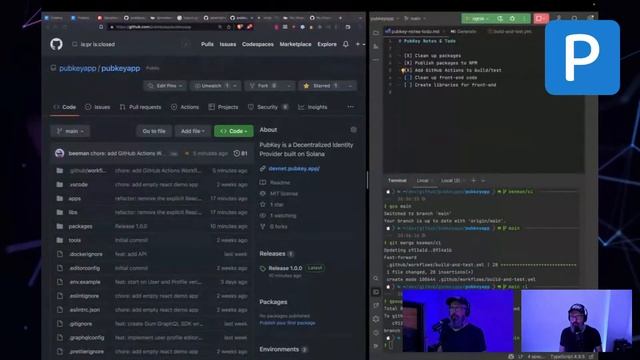The height and width of the screenshot is (360, 640).
Task: Click the tag icon beside Release 1.0.0
Action: click(263, 268)
